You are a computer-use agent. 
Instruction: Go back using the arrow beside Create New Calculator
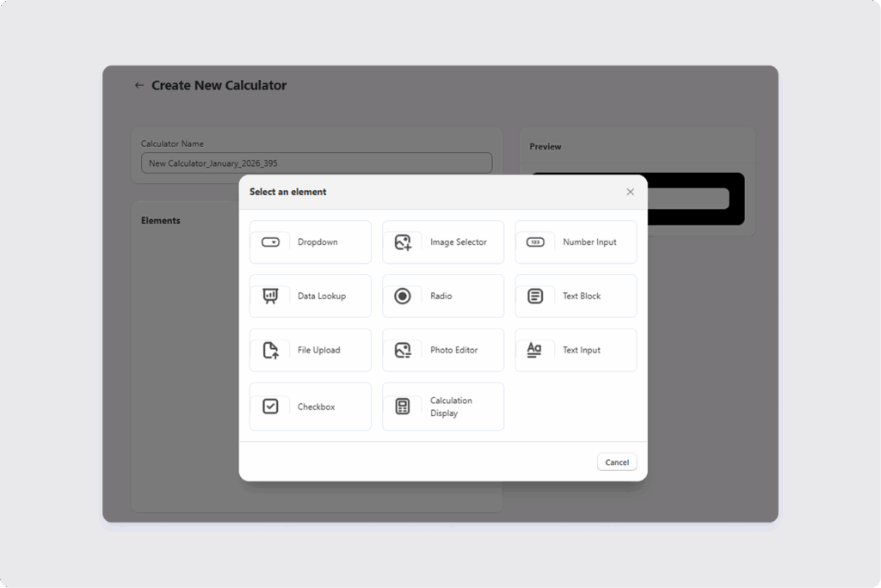(139, 86)
